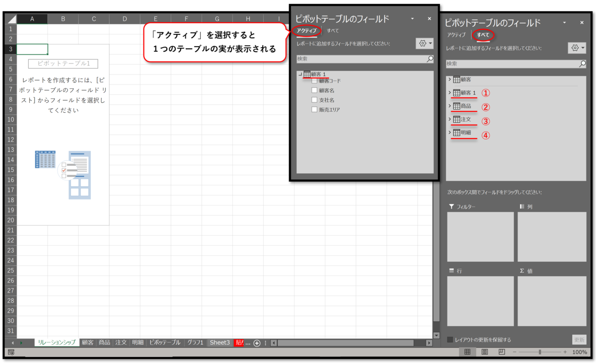Click the zoom in plus icon
596x364 pixels.
tap(565, 352)
